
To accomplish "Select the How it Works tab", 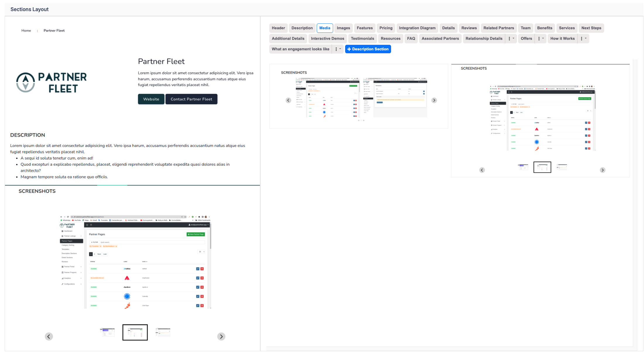I will pos(562,39).
